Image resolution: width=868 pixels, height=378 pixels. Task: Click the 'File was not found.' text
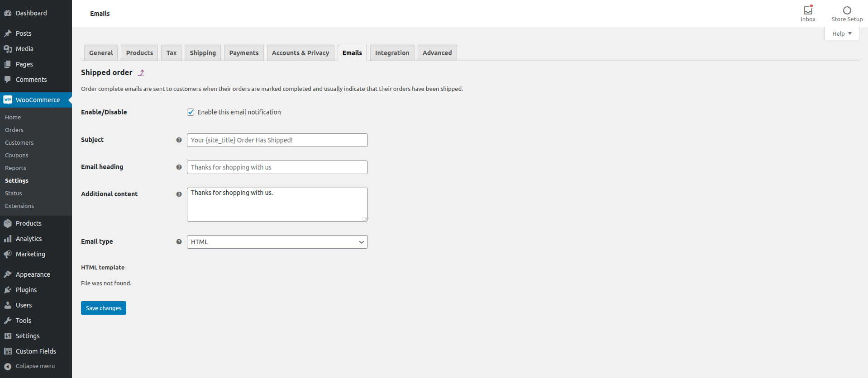tap(106, 283)
